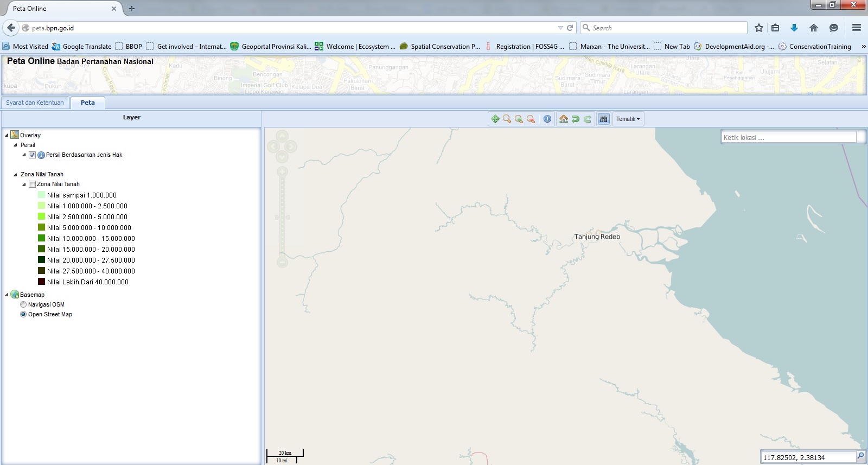Activate the feature info tool
868x465 pixels.
[547, 119]
